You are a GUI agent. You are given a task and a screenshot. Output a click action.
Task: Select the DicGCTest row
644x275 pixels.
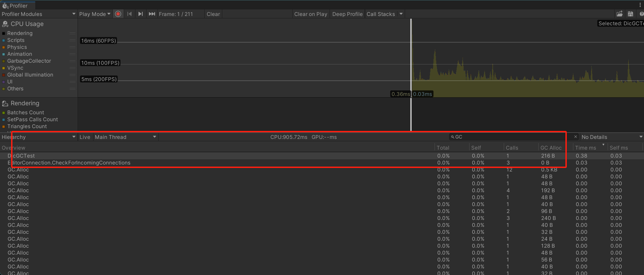pos(322,156)
